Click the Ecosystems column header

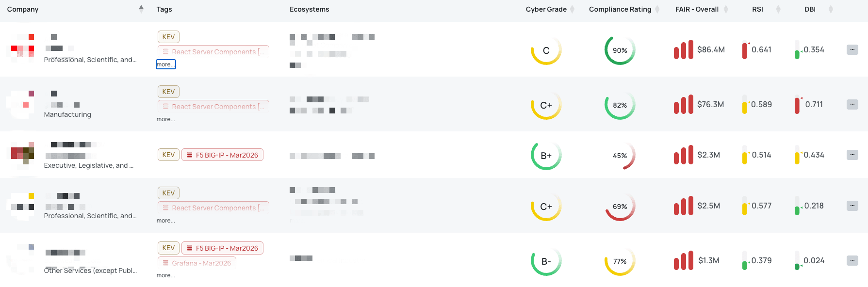309,9
